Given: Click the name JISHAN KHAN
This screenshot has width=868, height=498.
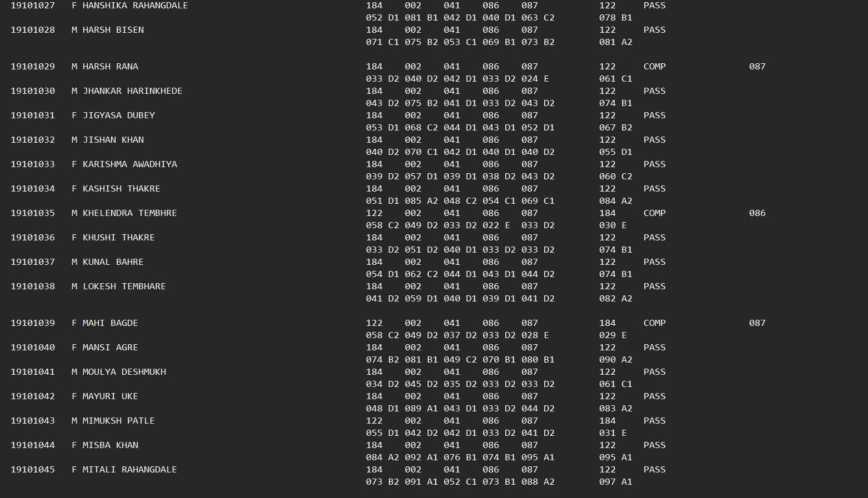Looking at the screenshot, I should [113, 140].
